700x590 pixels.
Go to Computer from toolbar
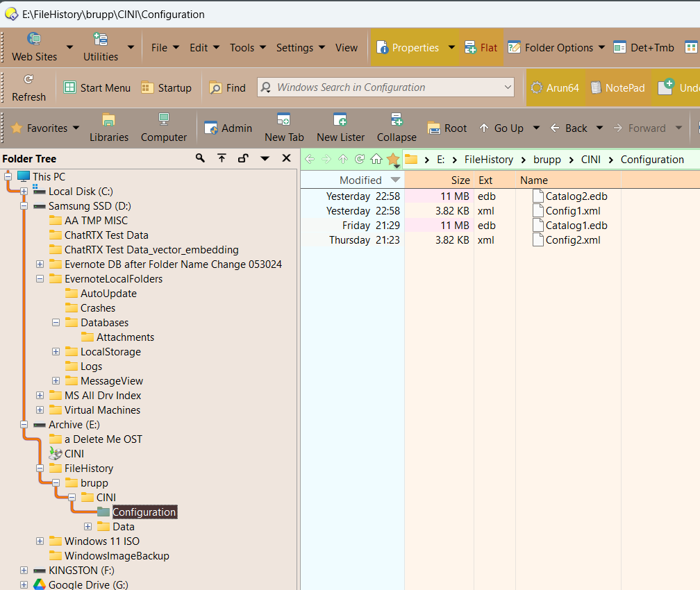pos(164,128)
